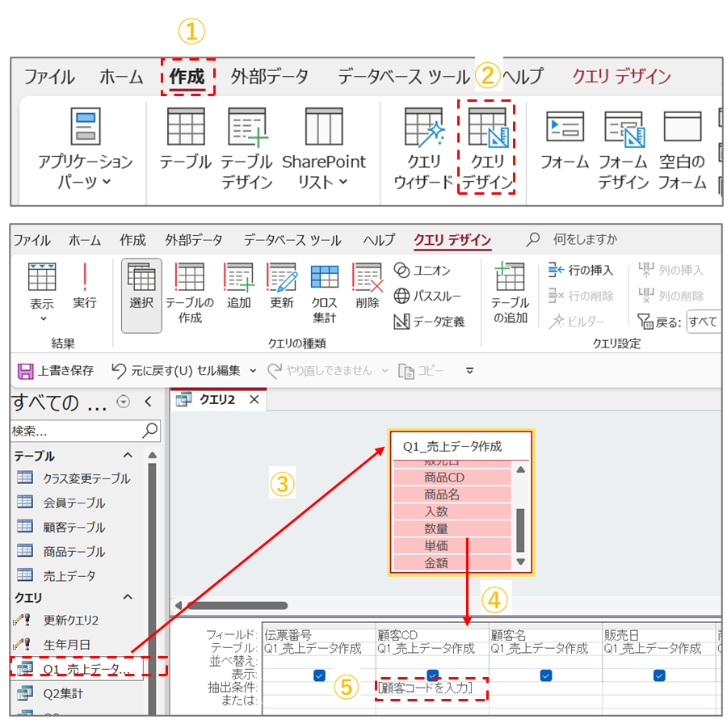Uncheck the Show box for 伝票番号 column
This screenshot has height=728, width=727.
click(x=320, y=675)
